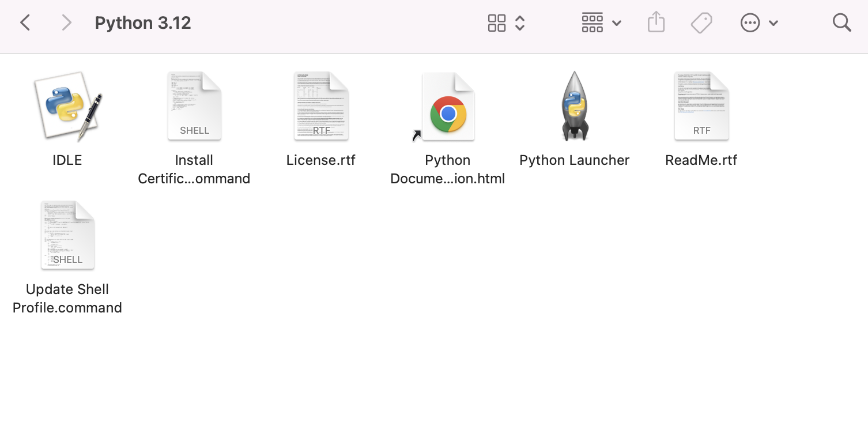The image size is (868, 422).
Task: Click the "Python Launcher" name label
Action: click(575, 160)
